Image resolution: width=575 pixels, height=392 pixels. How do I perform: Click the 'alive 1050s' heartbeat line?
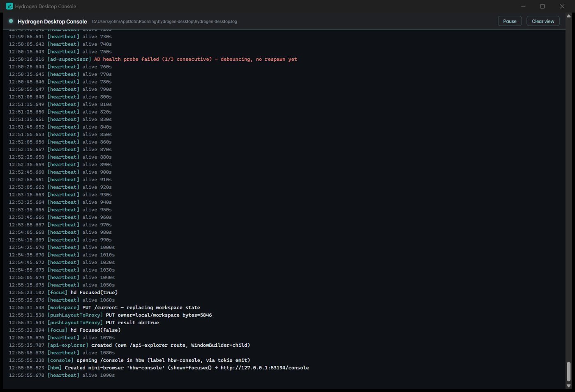[62, 285]
